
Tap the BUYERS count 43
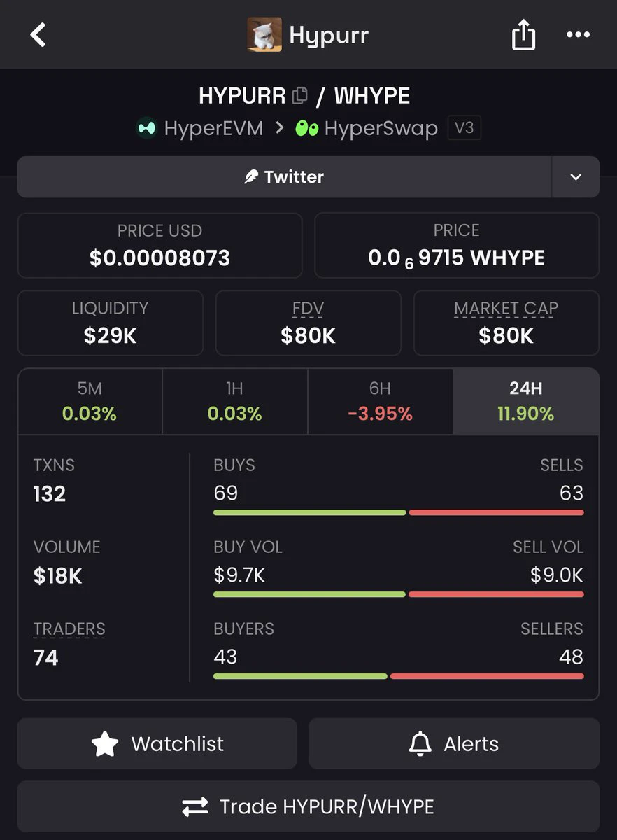click(225, 657)
